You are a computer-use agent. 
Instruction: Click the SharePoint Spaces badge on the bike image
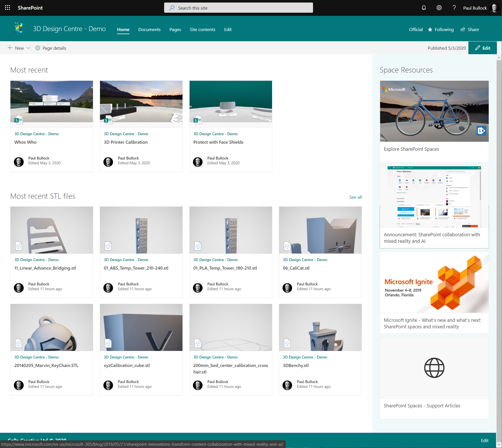click(x=481, y=131)
